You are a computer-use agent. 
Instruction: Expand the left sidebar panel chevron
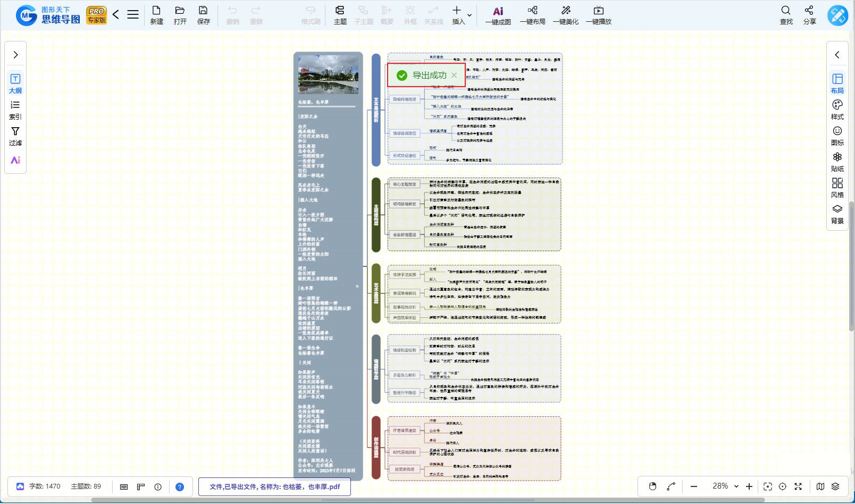click(15, 55)
